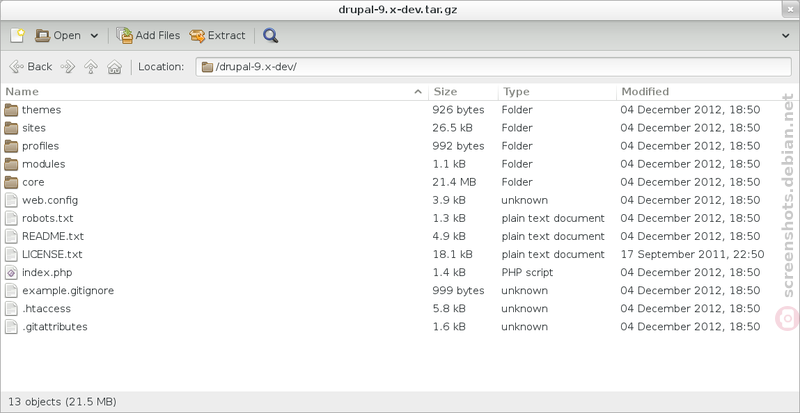Select the web.config file icon
This screenshot has width=800, height=413.
coord(11,200)
